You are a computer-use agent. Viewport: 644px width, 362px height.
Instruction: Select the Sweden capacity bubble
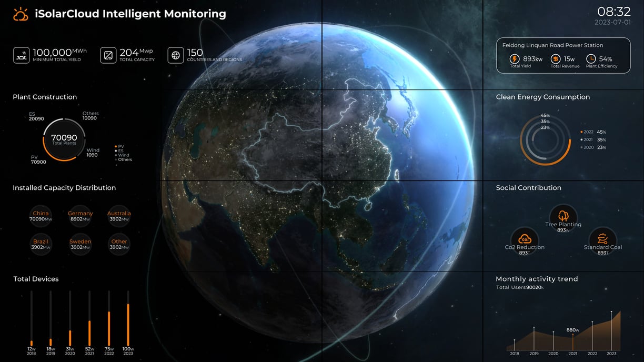pyautogui.click(x=80, y=244)
